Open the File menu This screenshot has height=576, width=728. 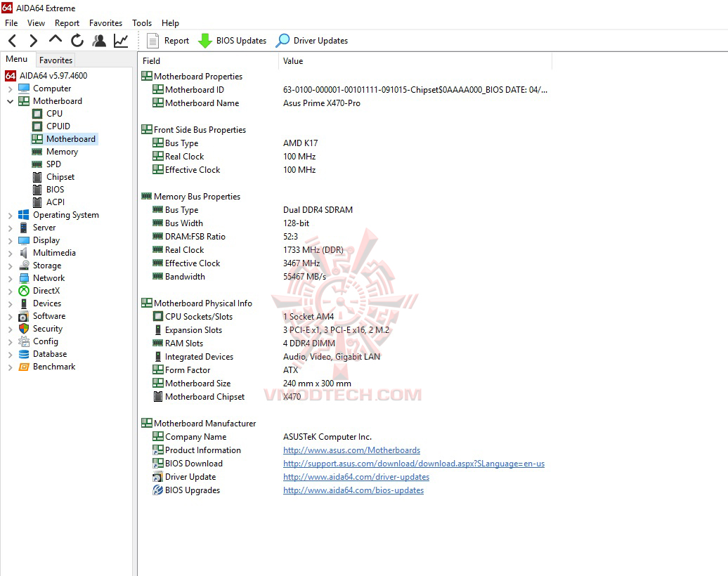pyautogui.click(x=11, y=22)
